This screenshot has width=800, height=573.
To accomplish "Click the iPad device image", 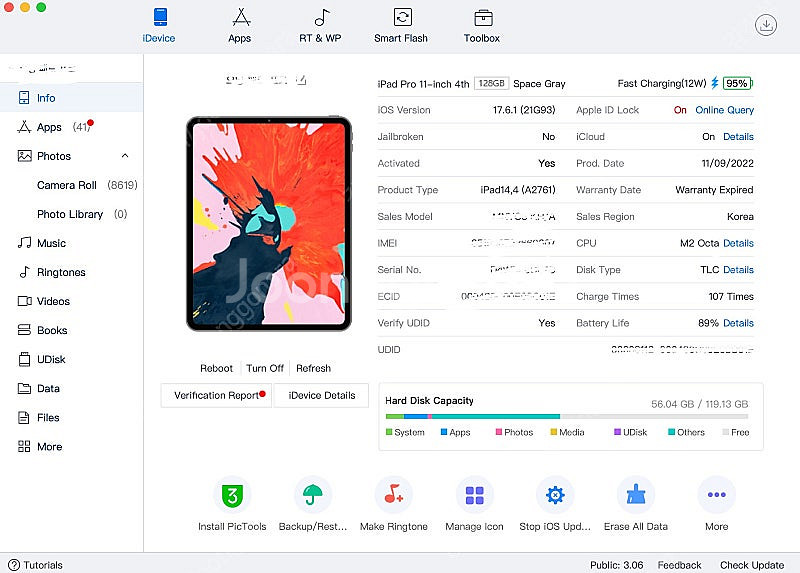I will tap(269, 223).
